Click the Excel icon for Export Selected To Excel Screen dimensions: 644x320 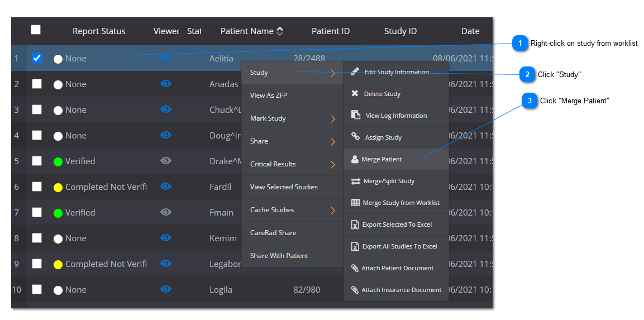(355, 225)
